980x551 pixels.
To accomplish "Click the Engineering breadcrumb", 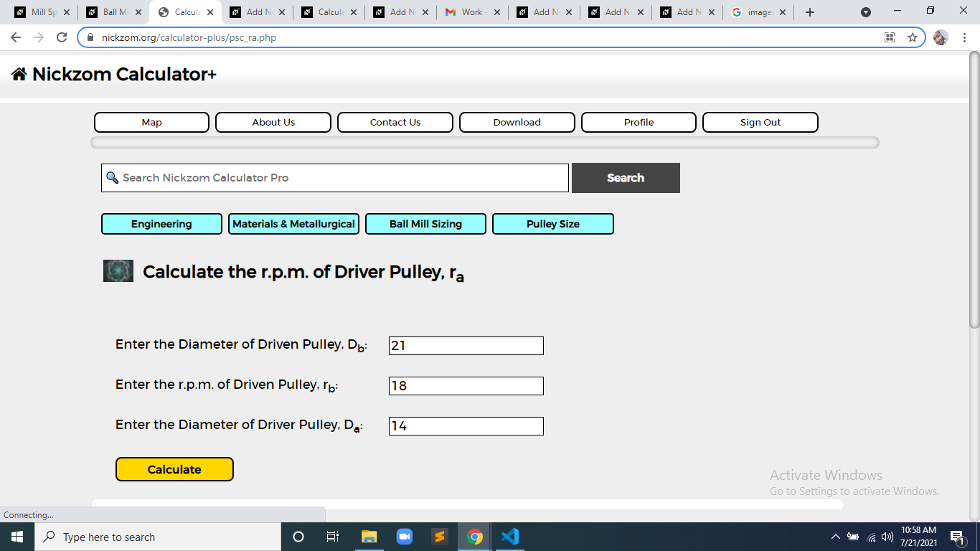I will (x=161, y=224).
